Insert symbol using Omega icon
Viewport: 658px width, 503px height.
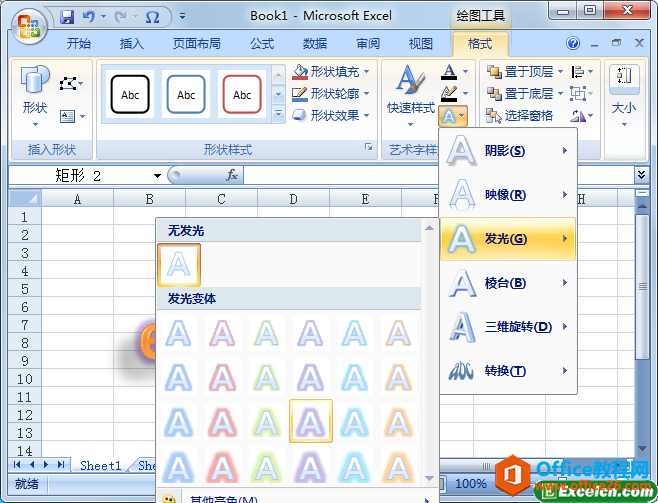click(152, 17)
